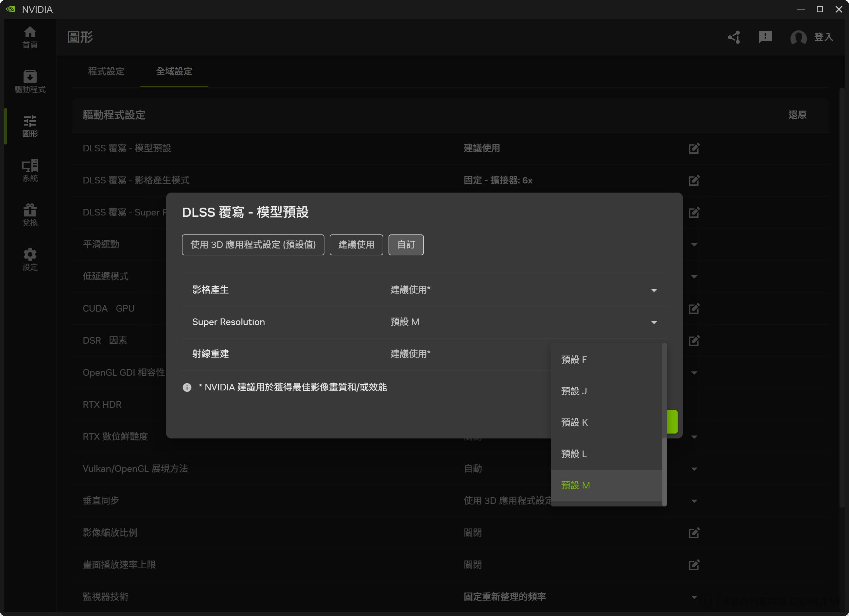
Task: Click the share icon in the header
Action: coord(734,37)
